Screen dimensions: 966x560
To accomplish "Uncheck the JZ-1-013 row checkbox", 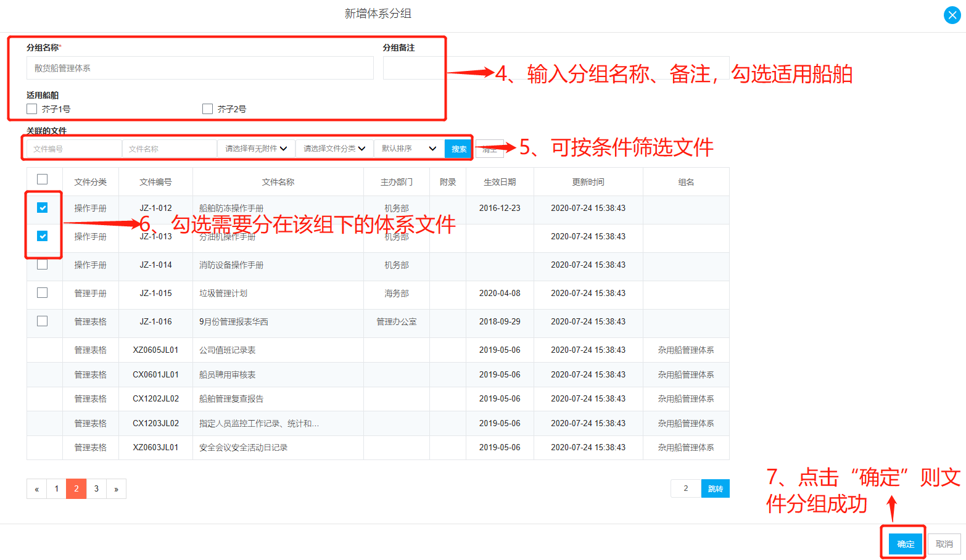I will pos(42,236).
